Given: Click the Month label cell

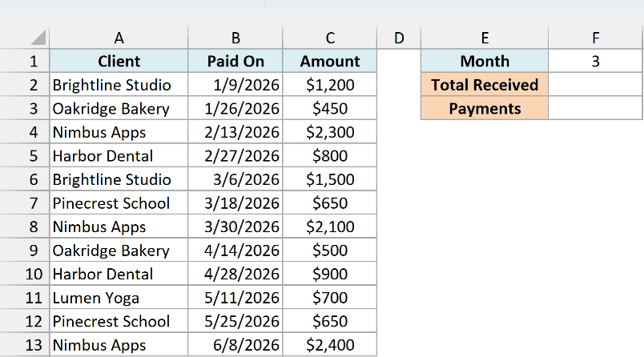Looking at the screenshot, I should [x=485, y=61].
